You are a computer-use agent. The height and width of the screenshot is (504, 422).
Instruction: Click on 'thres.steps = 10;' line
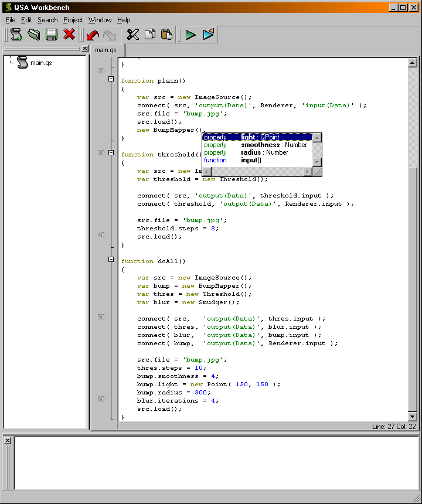click(172, 368)
